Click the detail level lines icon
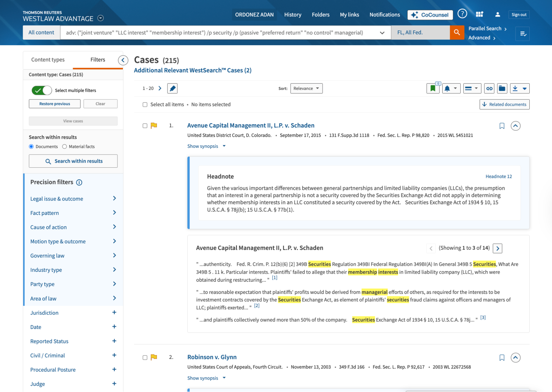 click(468, 88)
